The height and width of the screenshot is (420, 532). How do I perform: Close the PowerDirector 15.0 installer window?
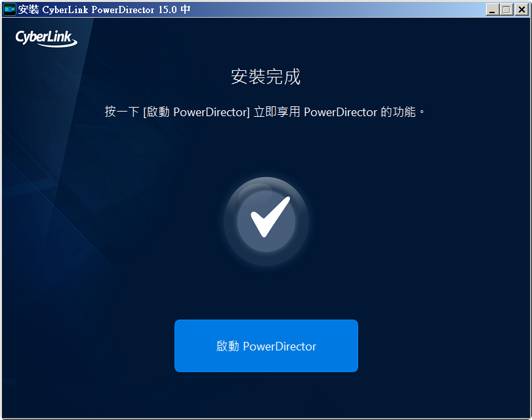tap(522, 9)
